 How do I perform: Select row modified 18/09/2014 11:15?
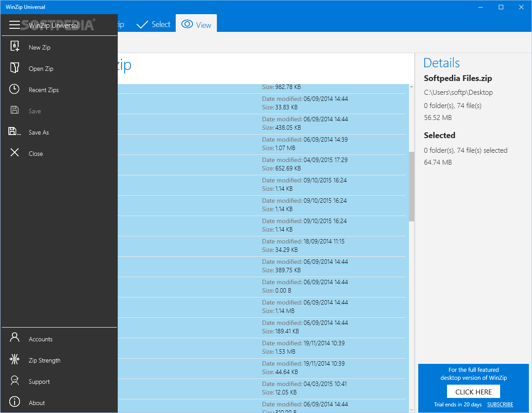pyautogui.click(x=262, y=246)
